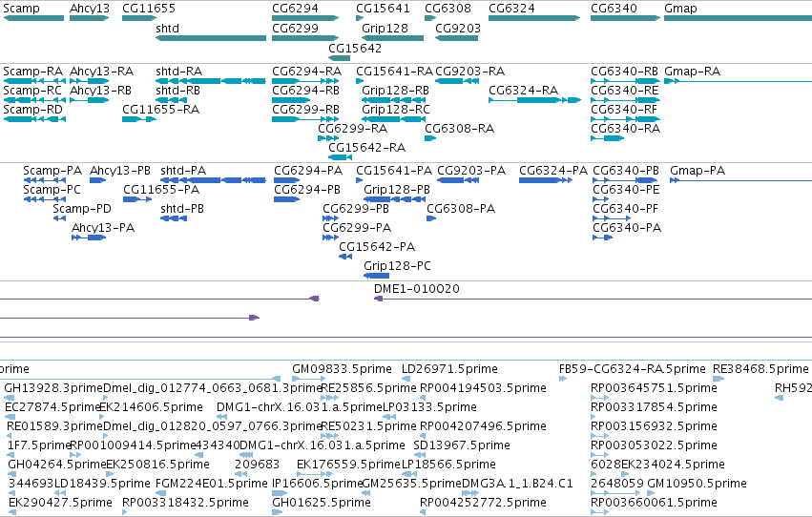
Task: Select the RP004194503.5prime label
Action: (x=483, y=388)
